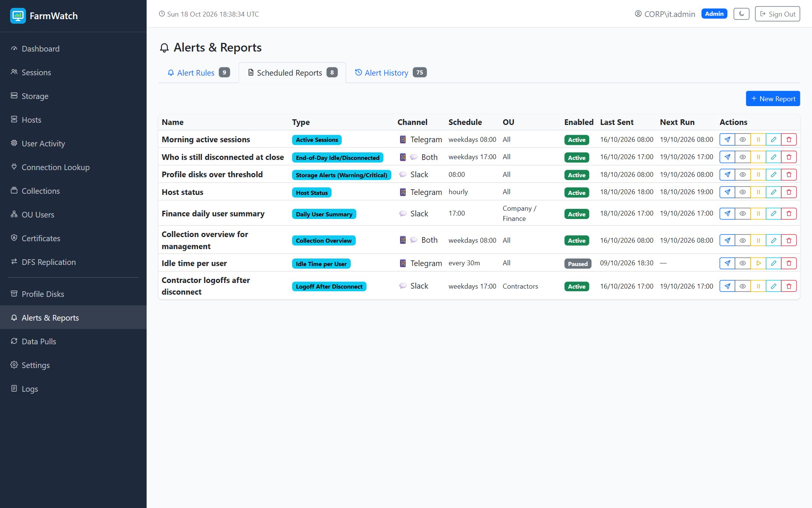Image resolution: width=812 pixels, height=508 pixels.
Task: Delete the Morning active sessions report
Action: coord(789,140)
